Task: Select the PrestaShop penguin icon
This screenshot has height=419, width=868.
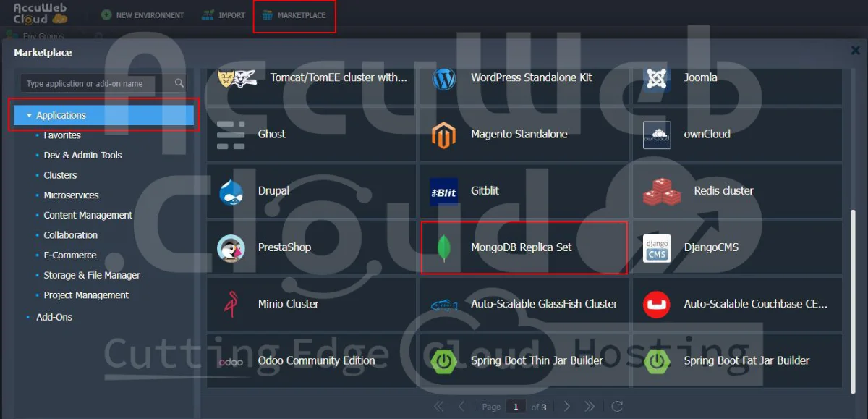Action: click(231, 248)
